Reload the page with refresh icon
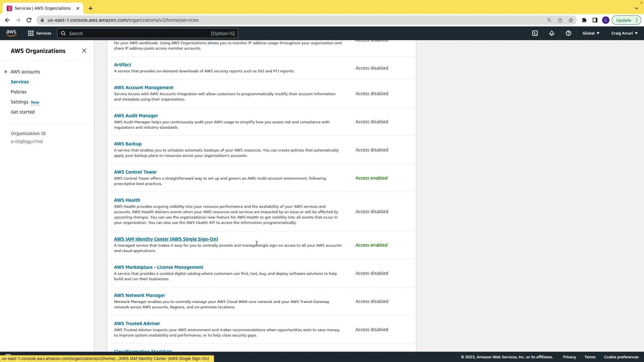This screenshot has width=644, height=362. 29,20
